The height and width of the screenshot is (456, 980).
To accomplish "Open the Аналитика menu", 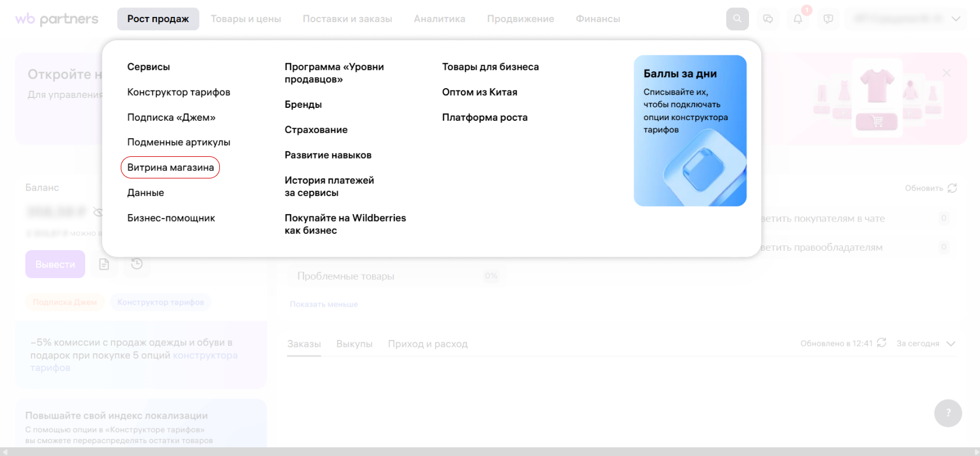I will coord(439,19).
